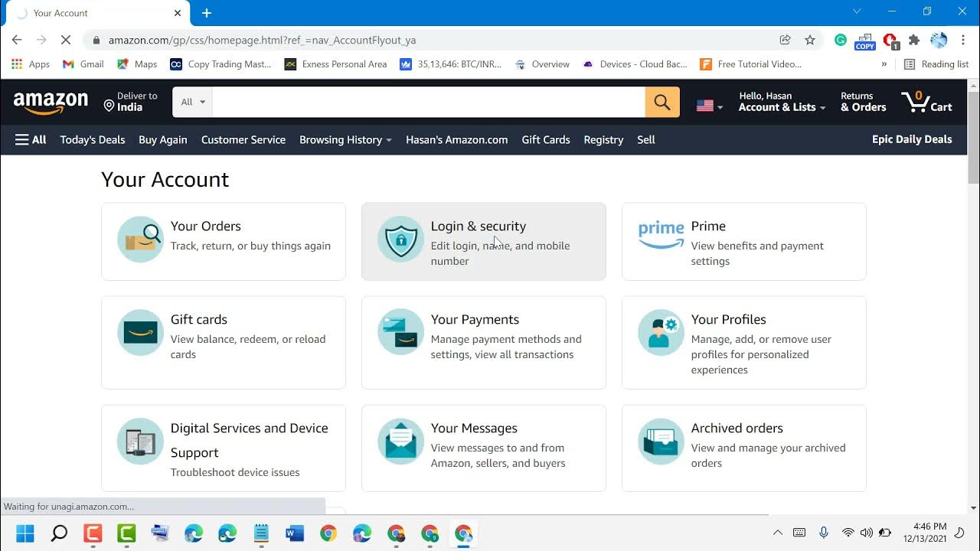Click the taskbar microphone icon
Viewport: 980px width, 551px height.
point(824,533)
